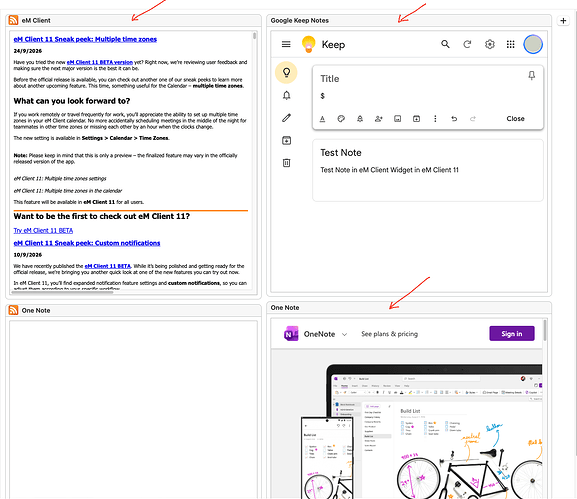Open Try eM Client 11 BETA link
The height and width of the screenshot is (499, 577).
[x=43, y=230]
